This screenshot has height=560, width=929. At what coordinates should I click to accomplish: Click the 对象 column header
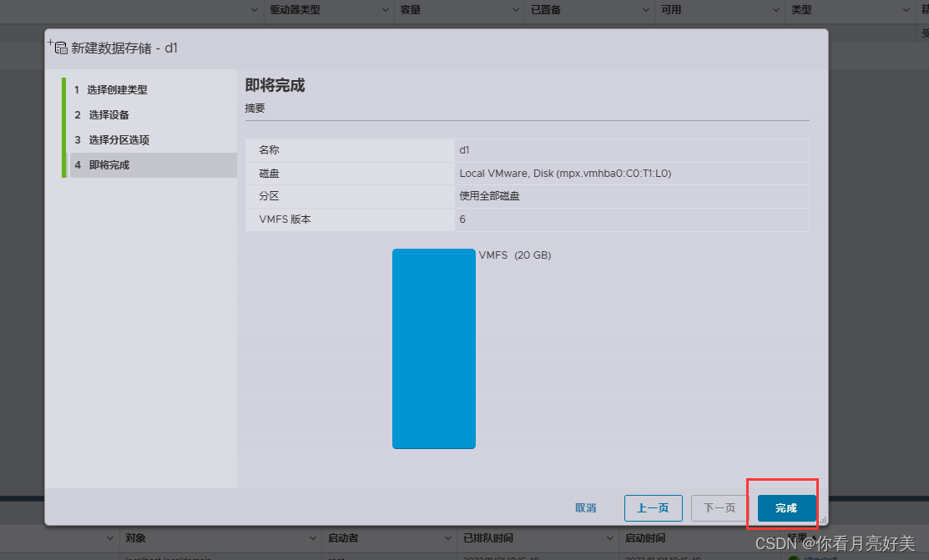coord(136,538)
